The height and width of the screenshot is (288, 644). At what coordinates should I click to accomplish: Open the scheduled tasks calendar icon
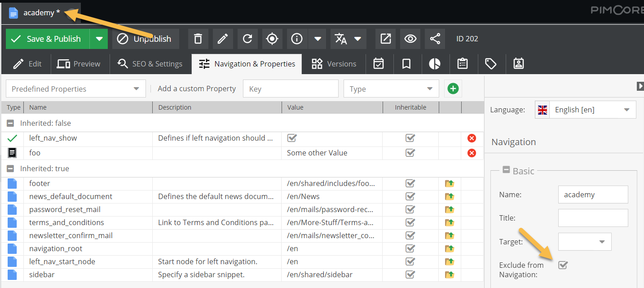point(379,64)
